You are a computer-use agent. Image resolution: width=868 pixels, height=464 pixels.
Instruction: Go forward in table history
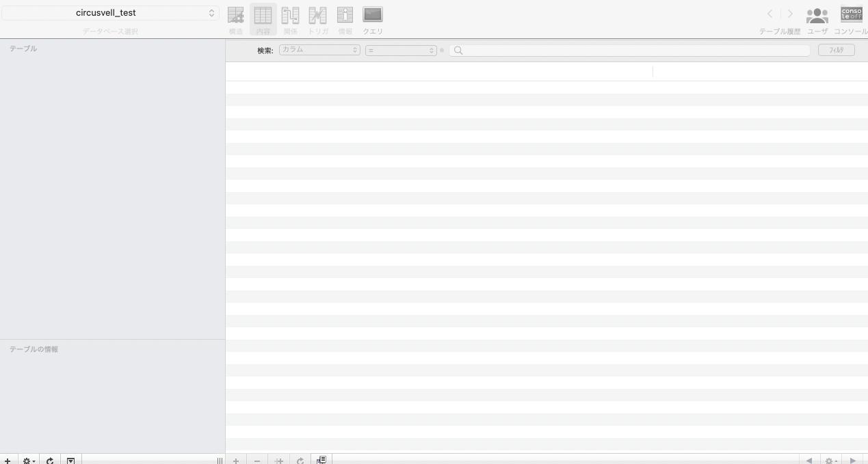(790, 14)
